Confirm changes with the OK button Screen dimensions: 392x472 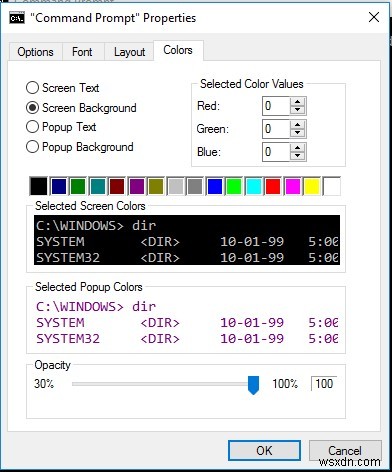[264, 451]
